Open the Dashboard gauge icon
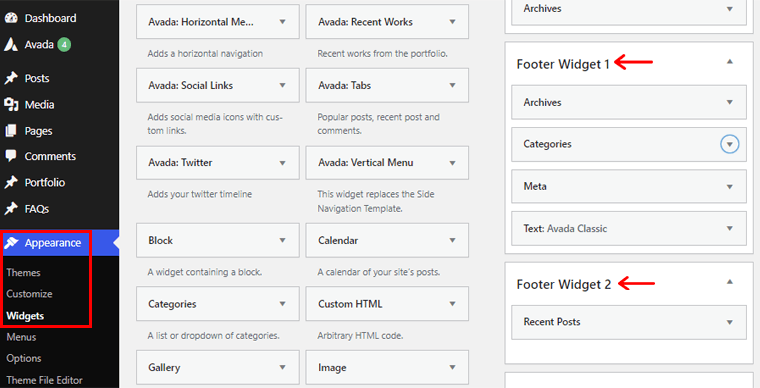Image resolution: width=760 pixels, height=388 pixels. click(x=11, y=18)
